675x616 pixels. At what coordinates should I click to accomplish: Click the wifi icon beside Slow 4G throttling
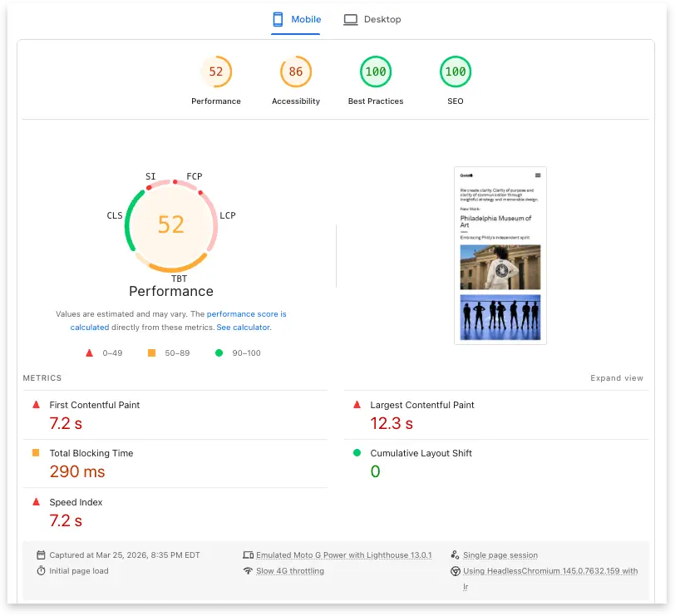click(249, 570)
